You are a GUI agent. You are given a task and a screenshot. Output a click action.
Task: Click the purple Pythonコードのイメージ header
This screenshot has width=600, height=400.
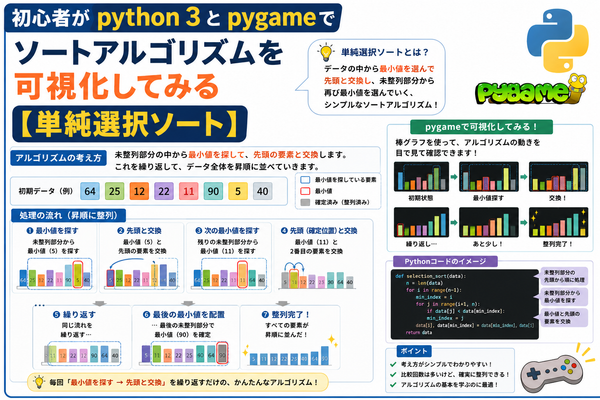pos(445,261)
